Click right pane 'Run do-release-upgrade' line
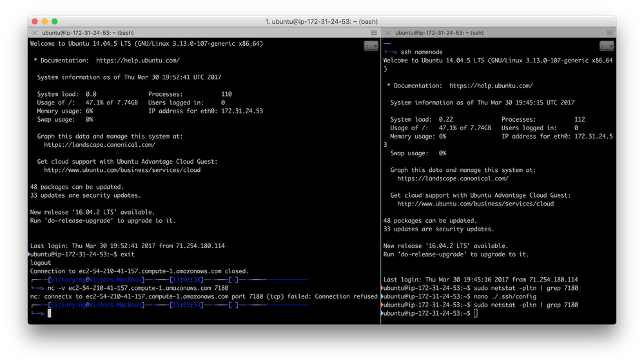Screen dimensions: 644x364 tap(456, 254)
